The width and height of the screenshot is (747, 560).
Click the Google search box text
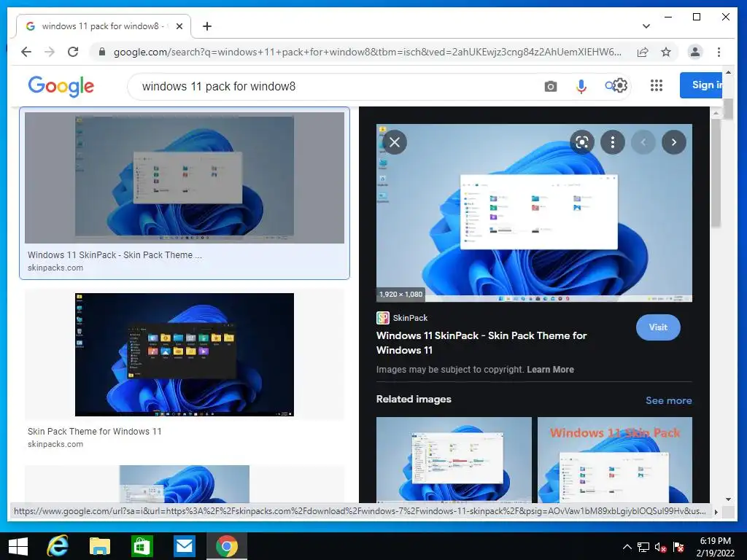[219, 86]
